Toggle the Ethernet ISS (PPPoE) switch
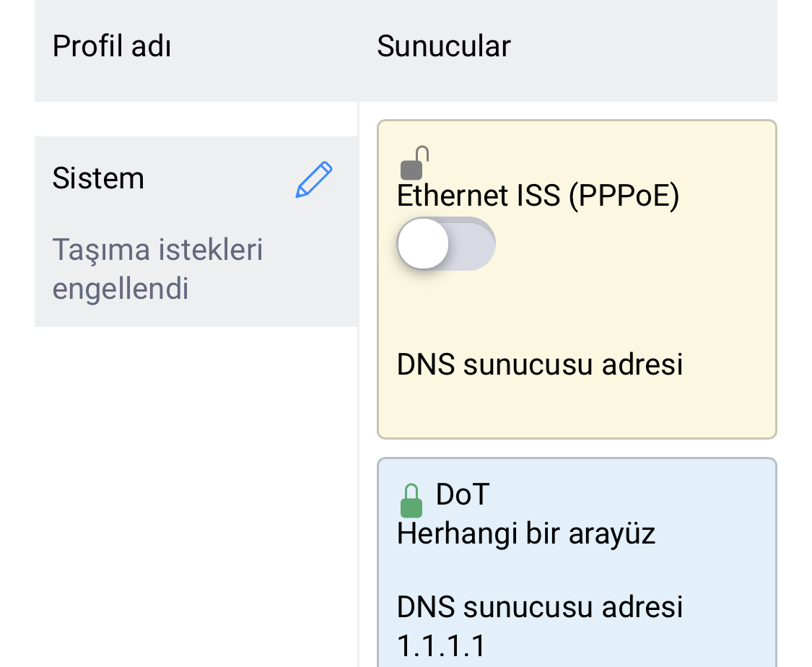Image resolution: width=812 pixels, height=667 pixels. click(446, 243)
